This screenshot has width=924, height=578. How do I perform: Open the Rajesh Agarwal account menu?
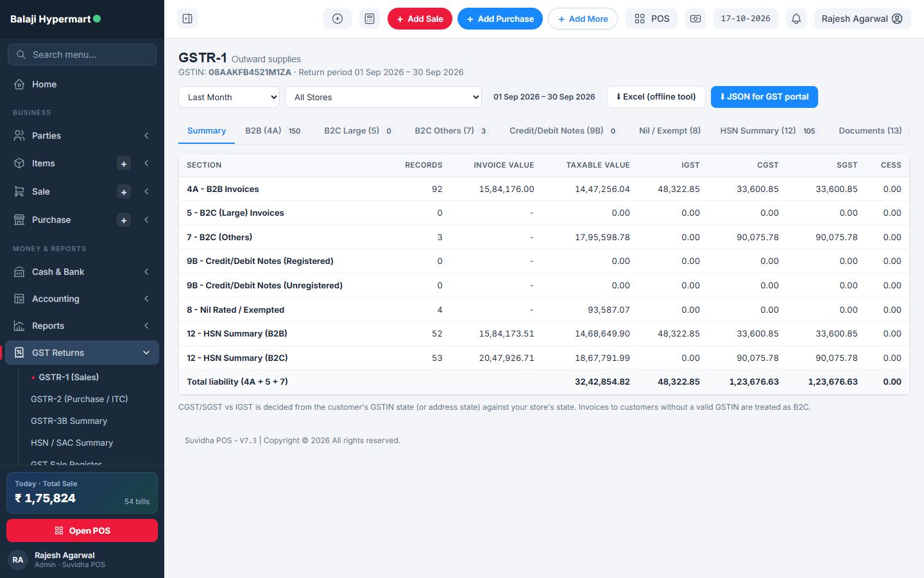(x=862, y=19)
